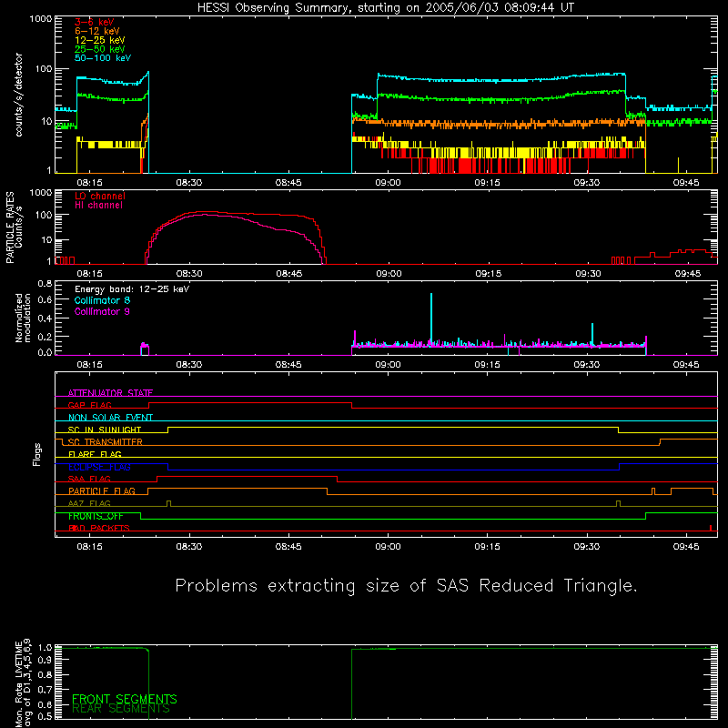Select the HI channel legend label

99,206
